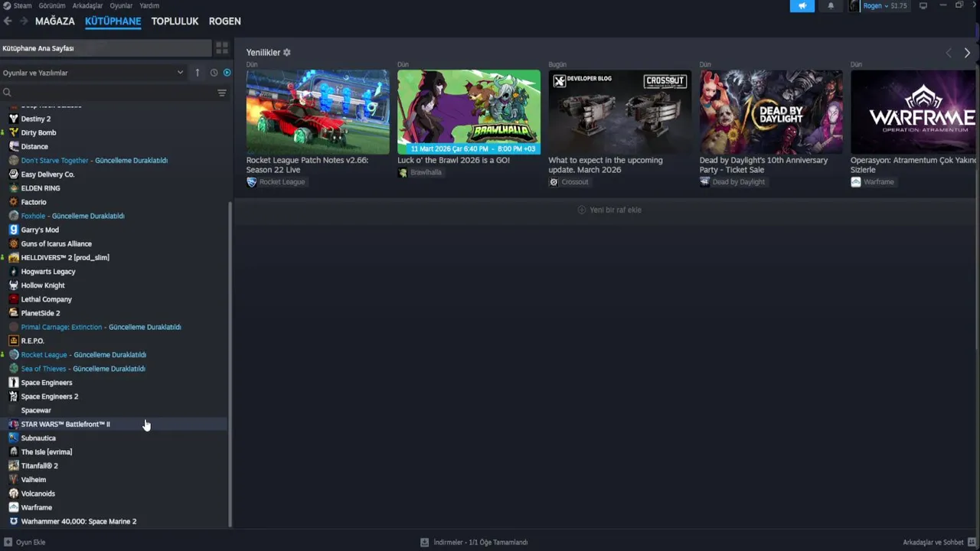The height and width of the screenshot is (551, 980).
Task: Toggle the ready-to-play filter icon
Action: click(227, 73)
